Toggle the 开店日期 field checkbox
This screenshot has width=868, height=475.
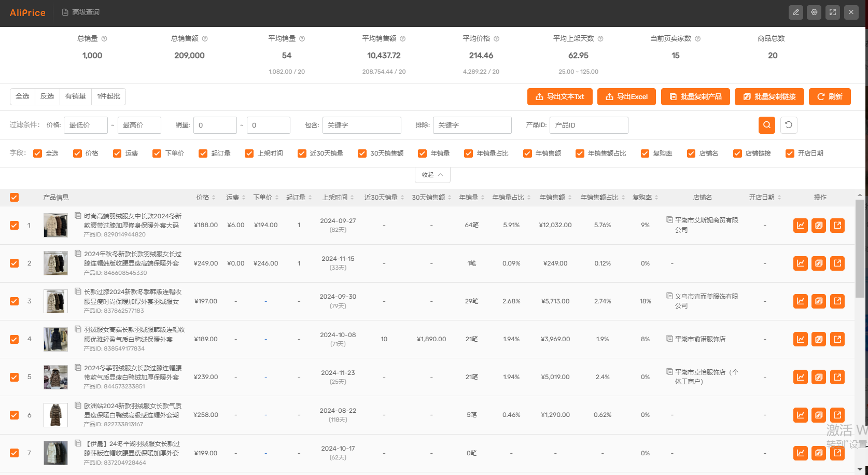coord(790,153)
